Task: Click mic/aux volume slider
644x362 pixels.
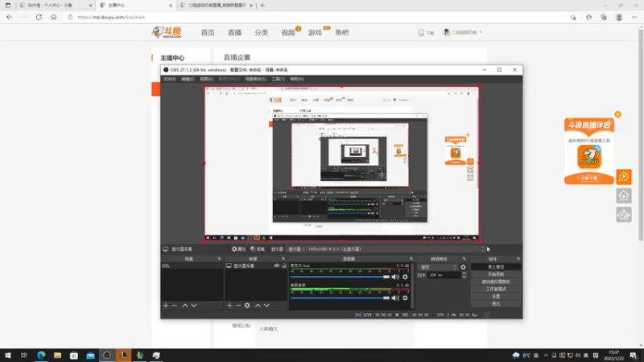Action: [340, 277]
